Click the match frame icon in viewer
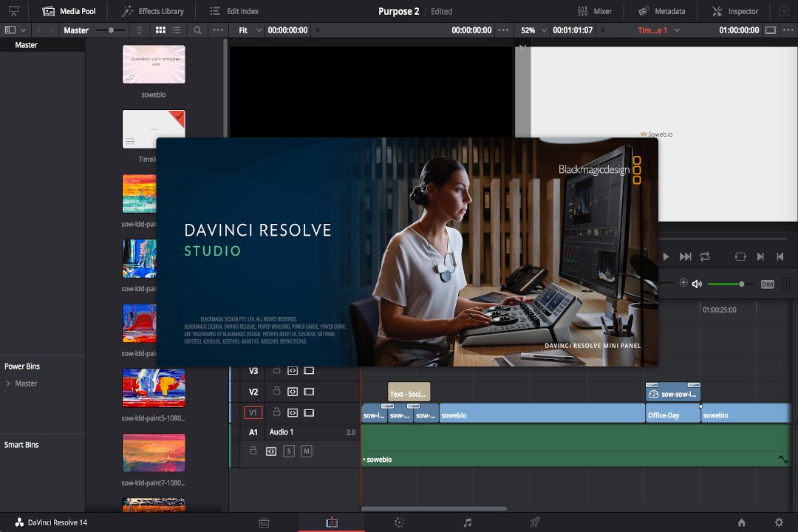 click(x=740, y=256)
